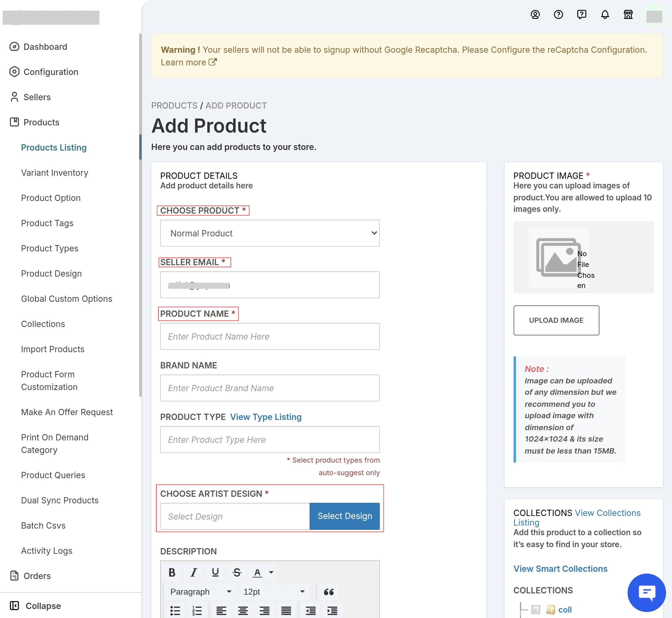This screenshot has height=618, width=672.
Task: Toggle strikethrough formatting in description editor
Action: click(237, 572)
